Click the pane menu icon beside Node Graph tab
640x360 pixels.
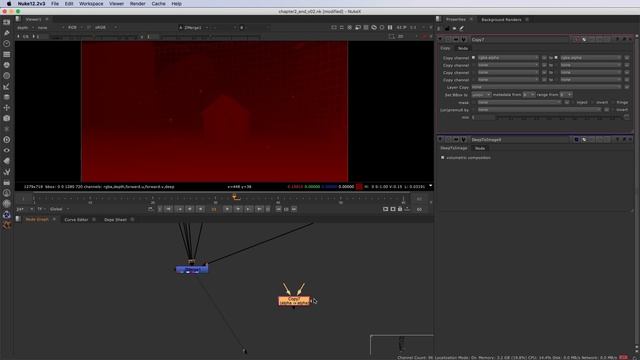click(x=18, y=219)
